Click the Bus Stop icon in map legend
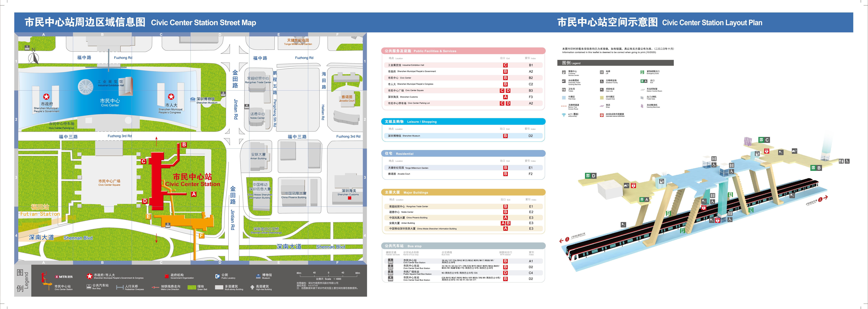 click(x=89, y=287)
